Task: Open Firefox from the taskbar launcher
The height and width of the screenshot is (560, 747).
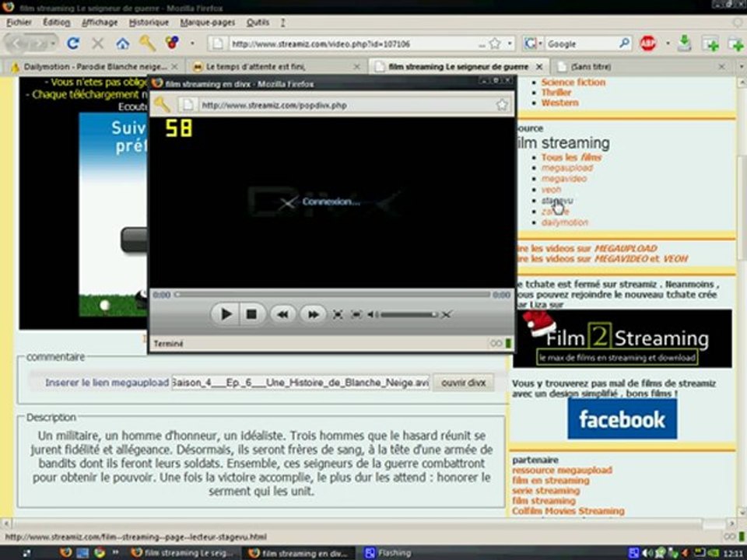Action: pyautogui.click(x=66, y=552)
